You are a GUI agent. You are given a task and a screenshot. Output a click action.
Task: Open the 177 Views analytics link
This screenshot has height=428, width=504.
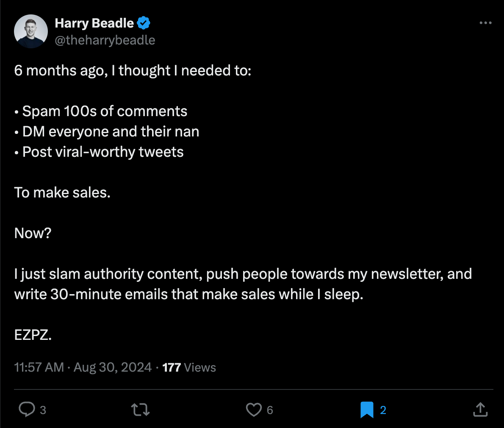pos(189,367)
